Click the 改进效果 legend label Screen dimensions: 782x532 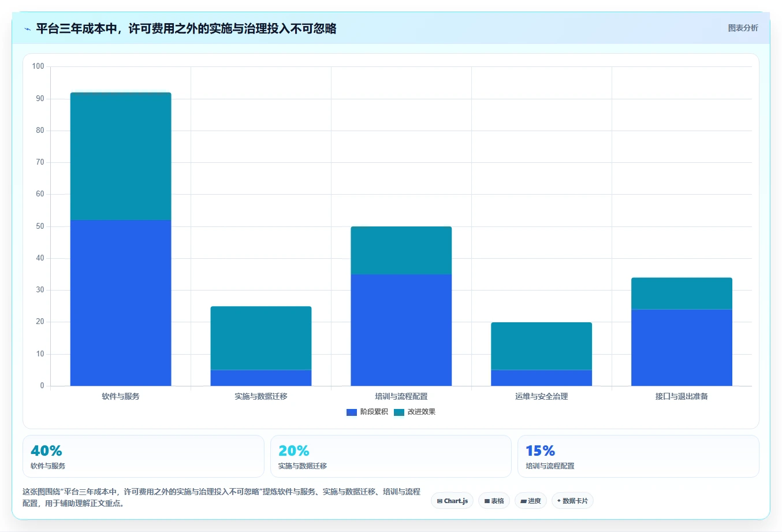(421, 412)
